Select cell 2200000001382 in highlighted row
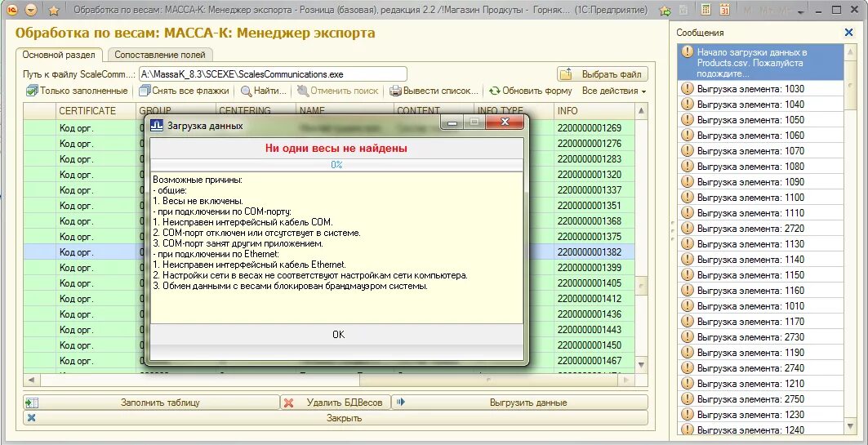This screenshot has height=445, width=868. point(594,251)
